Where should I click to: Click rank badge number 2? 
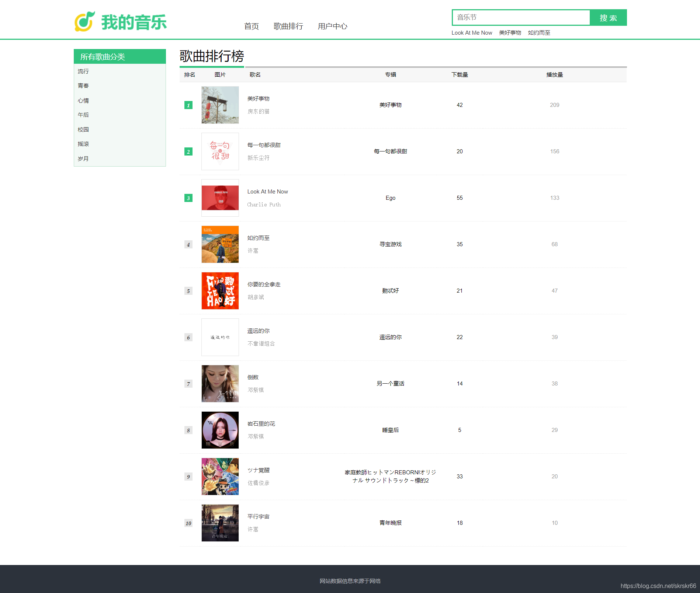188,151
